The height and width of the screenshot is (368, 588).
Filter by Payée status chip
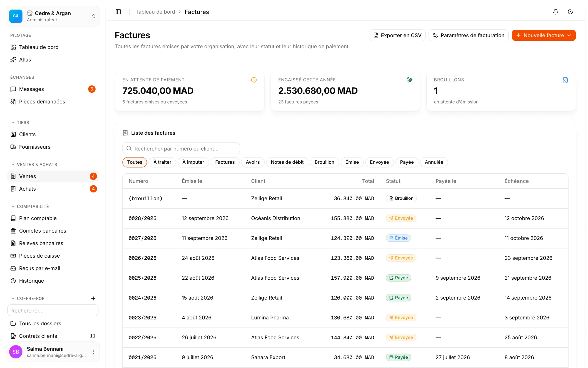[x=407, y=162]
